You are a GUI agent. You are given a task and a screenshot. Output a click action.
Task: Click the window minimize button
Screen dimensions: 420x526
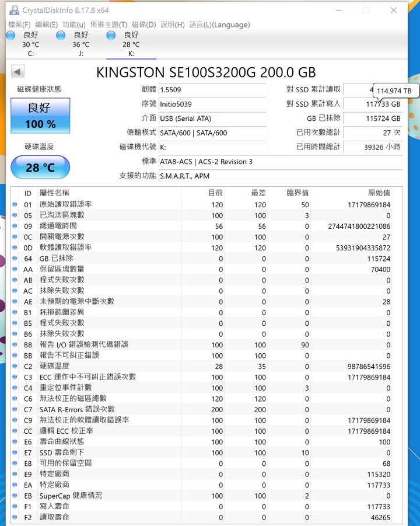pyautogui.click(x=339, y=11)
